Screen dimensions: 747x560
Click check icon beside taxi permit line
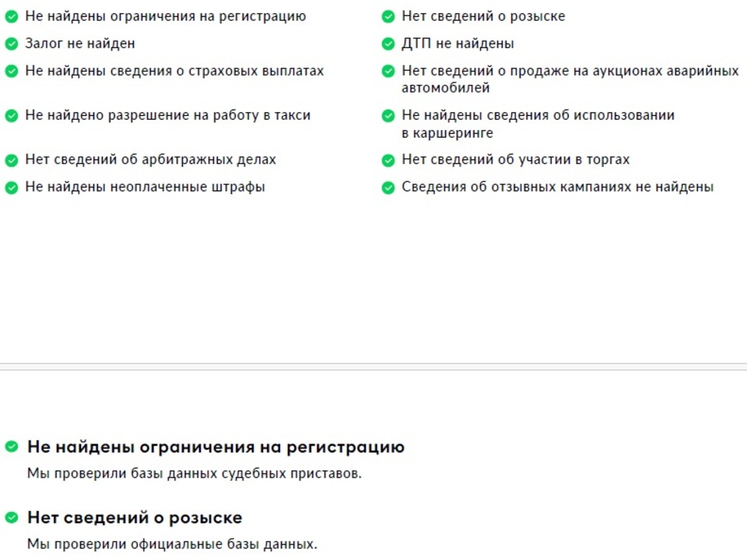[12, 116]
